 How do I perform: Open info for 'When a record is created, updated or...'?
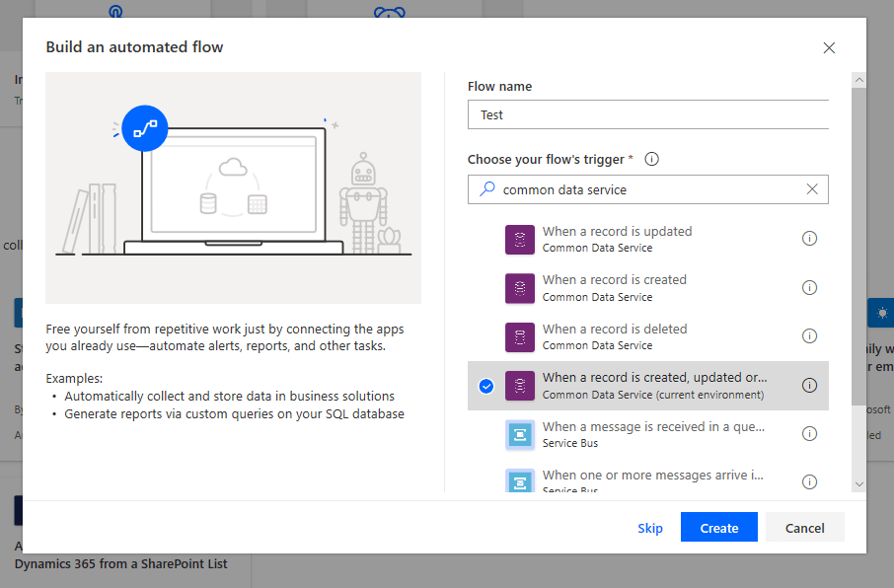click(x=809, y=386)
